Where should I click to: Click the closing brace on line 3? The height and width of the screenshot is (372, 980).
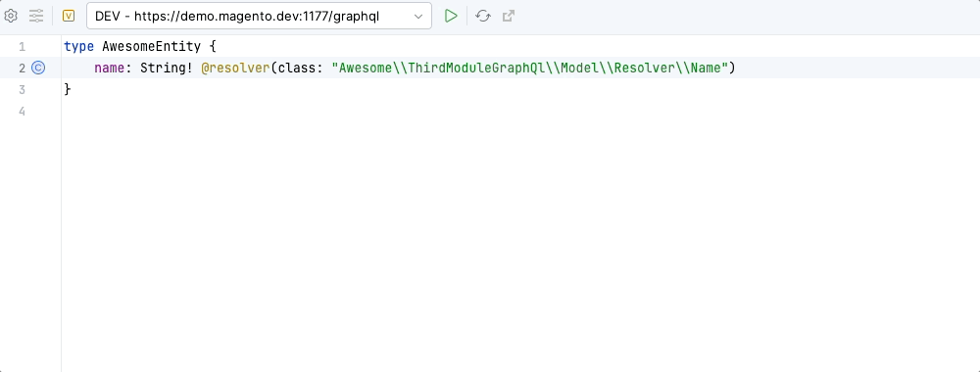pos(68,90)
